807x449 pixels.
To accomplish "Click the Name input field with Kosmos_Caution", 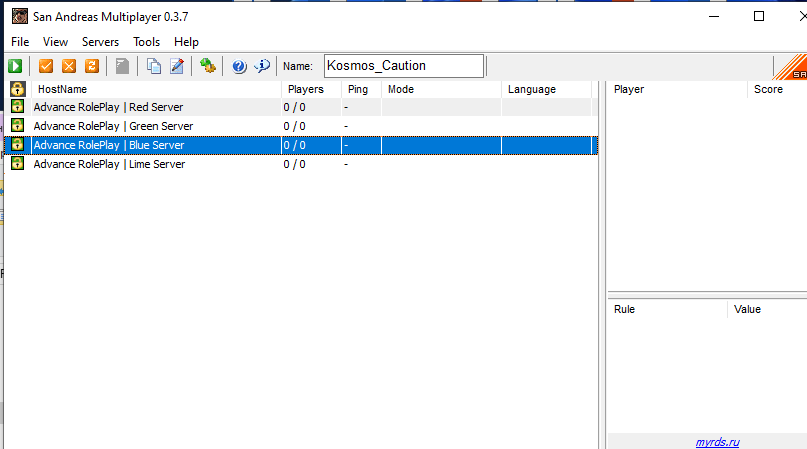I will point(404,66).
